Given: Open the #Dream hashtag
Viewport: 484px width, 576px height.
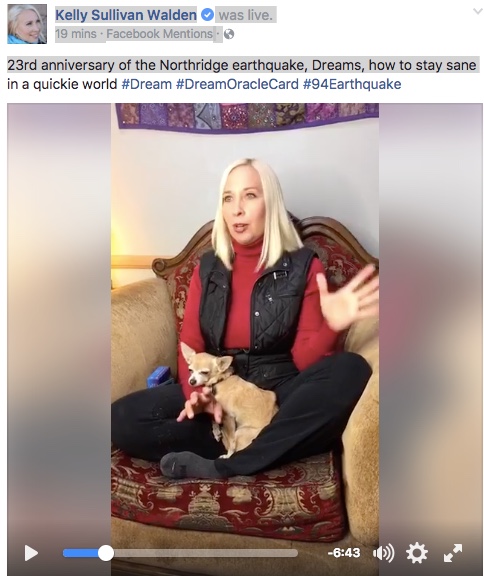Looking at the screenshot, I should [147, 84].
